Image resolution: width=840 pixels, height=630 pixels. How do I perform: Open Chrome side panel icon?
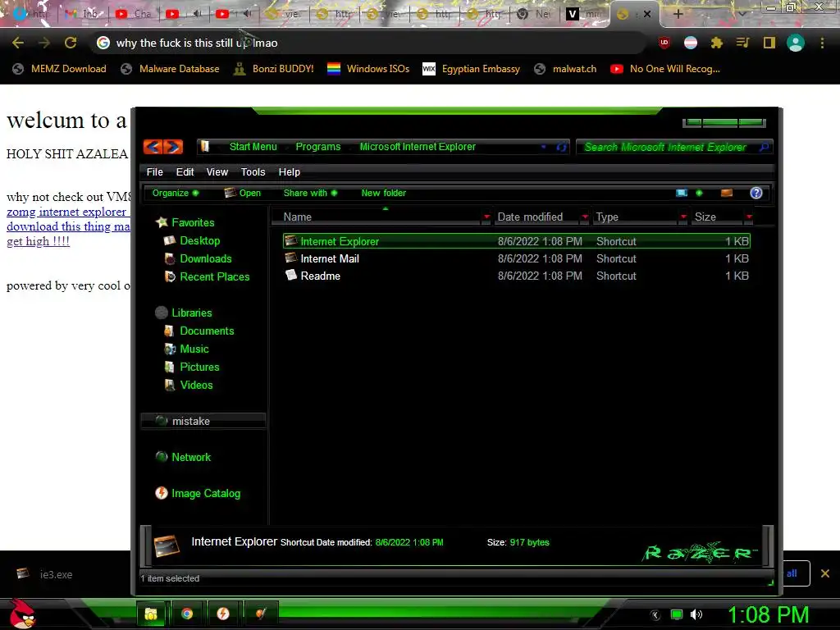[769, 43]
